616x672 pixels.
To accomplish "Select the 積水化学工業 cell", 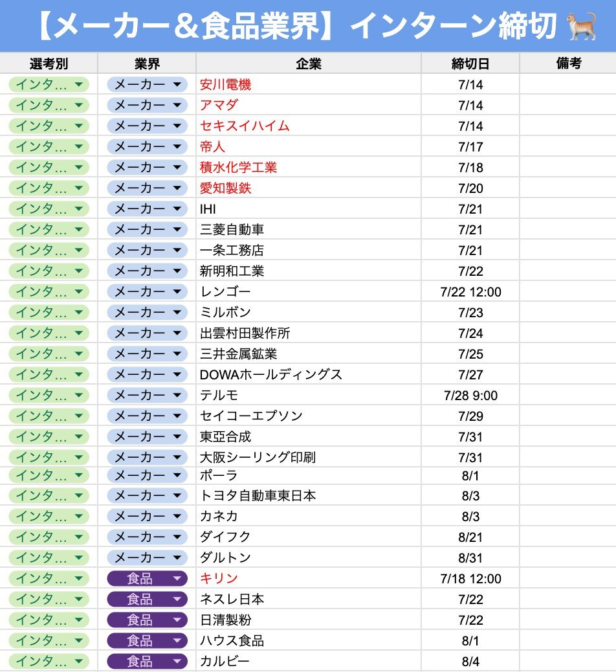I will tap(309, 167).
